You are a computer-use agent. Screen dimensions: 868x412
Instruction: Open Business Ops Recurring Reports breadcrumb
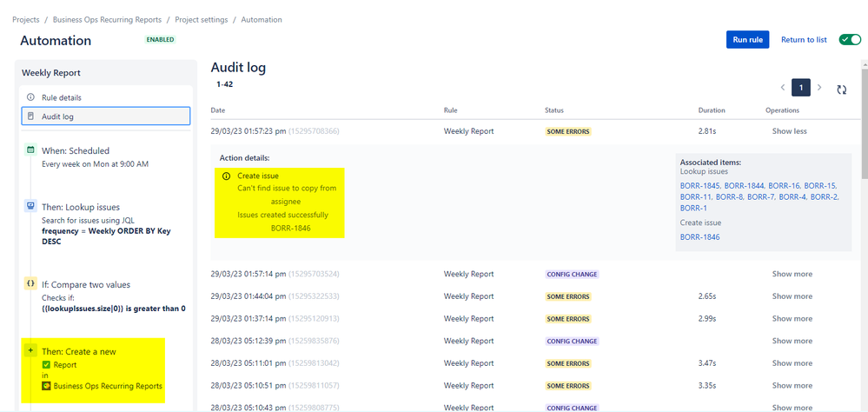(x=108, y=19)
